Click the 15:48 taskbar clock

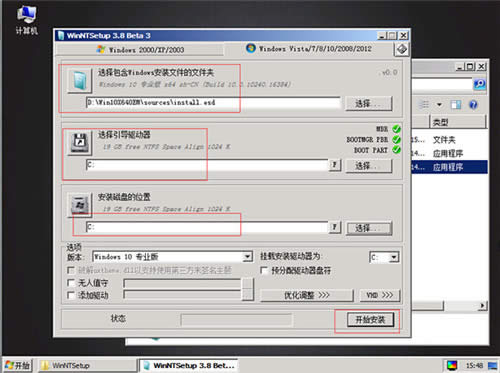pyautogui.click(x=474, y=365)
